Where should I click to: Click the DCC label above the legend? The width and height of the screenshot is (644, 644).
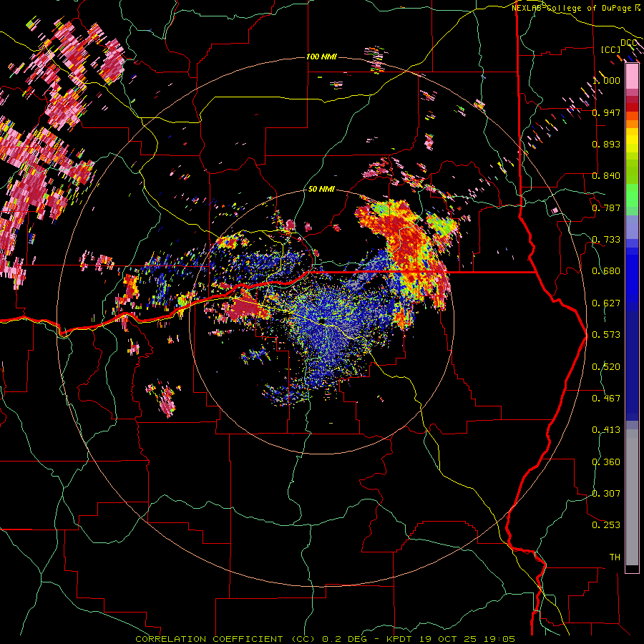point(628,43)
